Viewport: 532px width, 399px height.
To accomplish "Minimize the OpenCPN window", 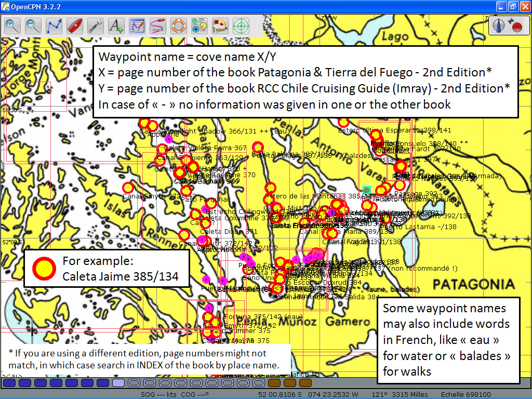I will coord(501,6).
